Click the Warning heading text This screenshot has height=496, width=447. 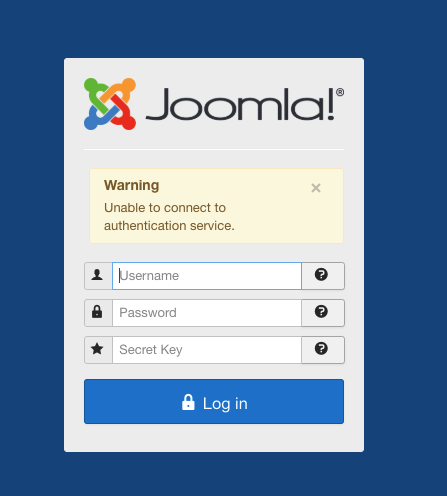tap(132, 185)
